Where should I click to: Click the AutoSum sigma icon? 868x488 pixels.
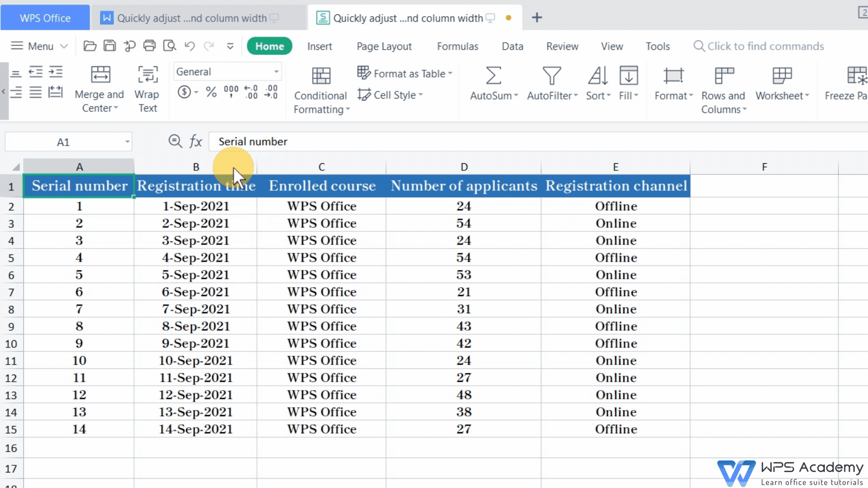(493, 76)
